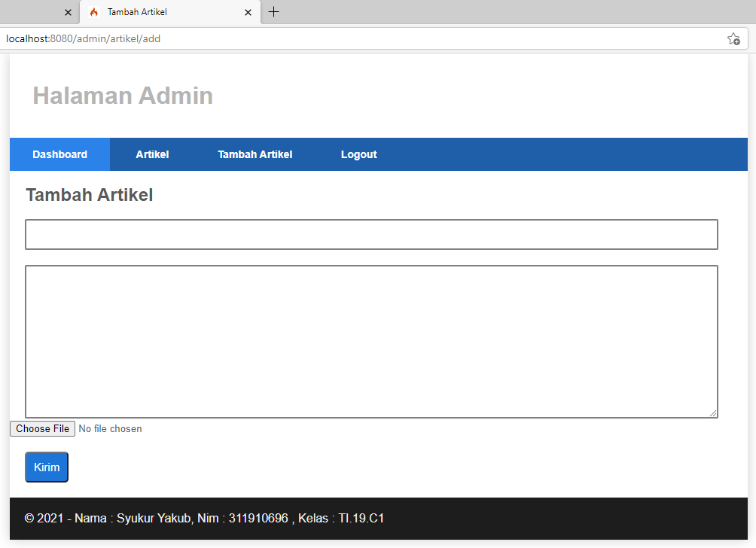Click inside the article title input field
The height and width of the screenshot is (548, 756).
[371, 234]
